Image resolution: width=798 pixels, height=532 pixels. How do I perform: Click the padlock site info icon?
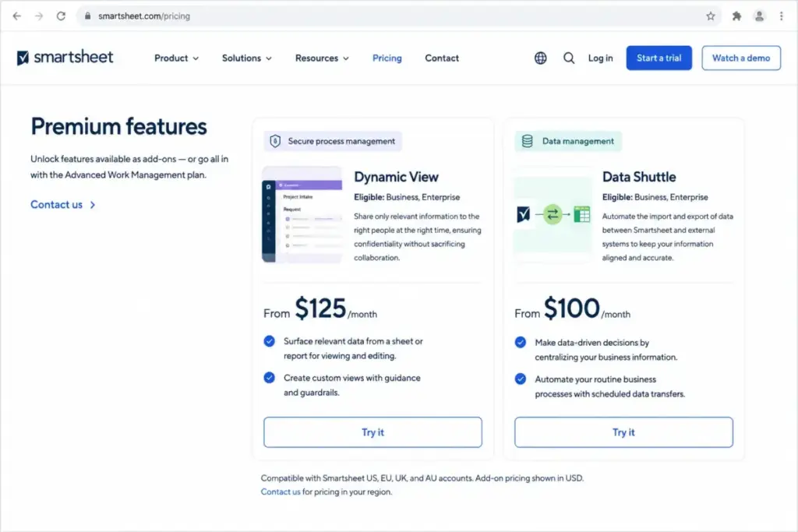coord(87,16)
